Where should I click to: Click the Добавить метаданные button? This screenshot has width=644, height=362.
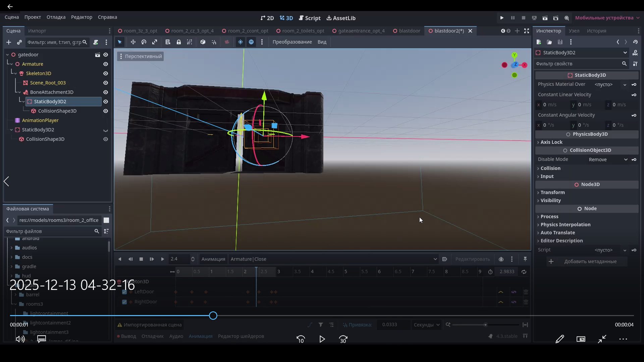(587, 261)
